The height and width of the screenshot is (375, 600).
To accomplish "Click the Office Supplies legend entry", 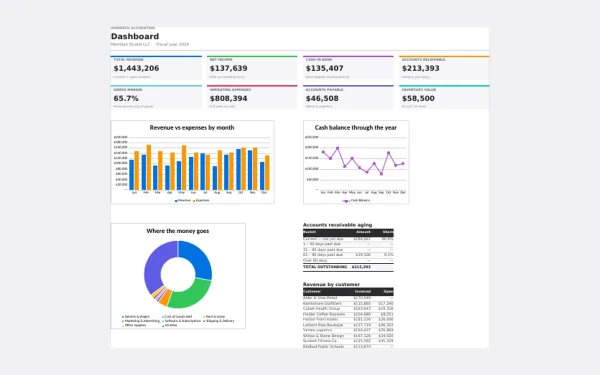I will pyautogui.click(x=134, y=325).
